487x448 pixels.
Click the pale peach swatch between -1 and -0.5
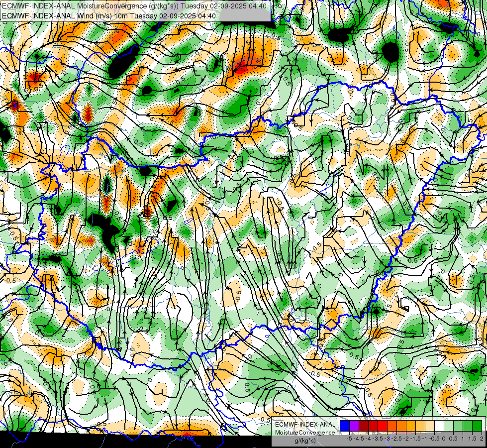(x=430, y=426)
